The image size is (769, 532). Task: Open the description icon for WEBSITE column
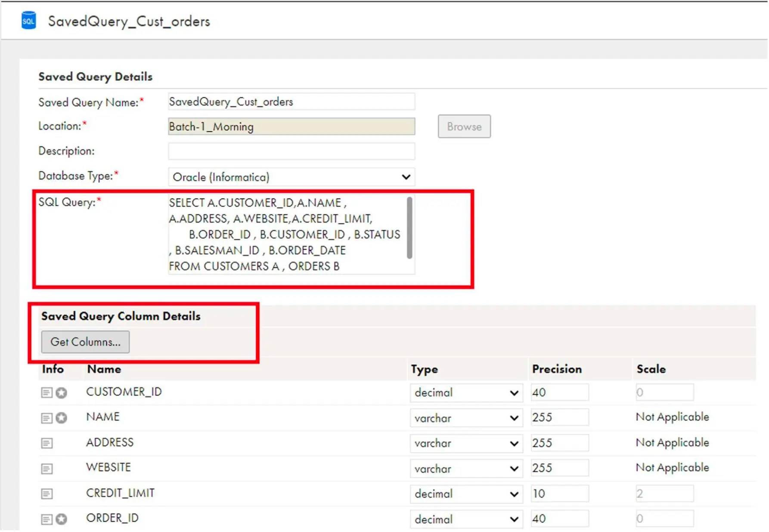[x=46, y=468]
